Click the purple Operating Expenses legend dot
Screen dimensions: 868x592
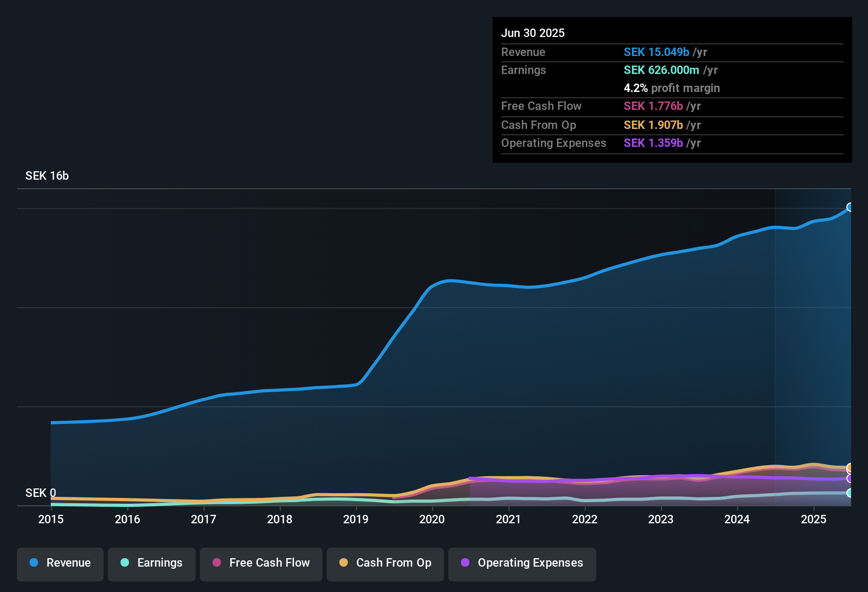465,563
